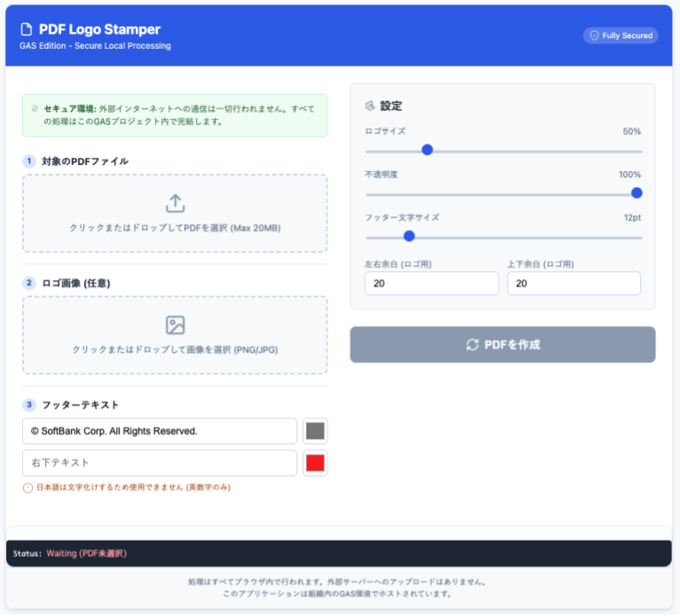This screenshot has height=616, width=680.
Task: Click the warning icon by the Japanese text notice
Action: click(x=27, y=488)
